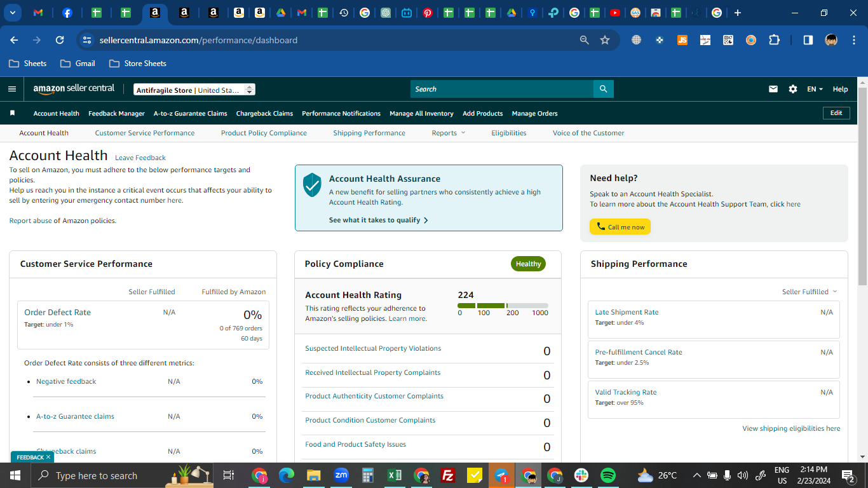Screen dimensions: 868x488
Task: Click the Chrome address bar URL
Action: [198, 40]
